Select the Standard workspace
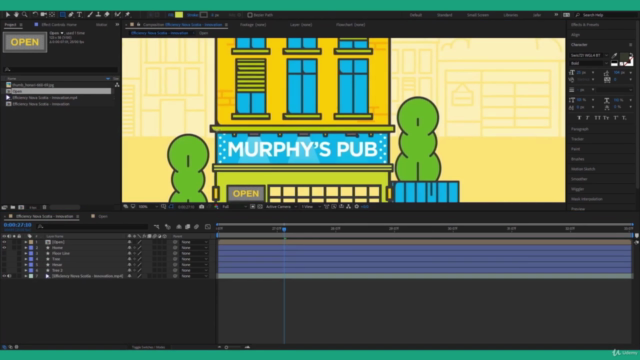640x360 pixels. point(444,15)
